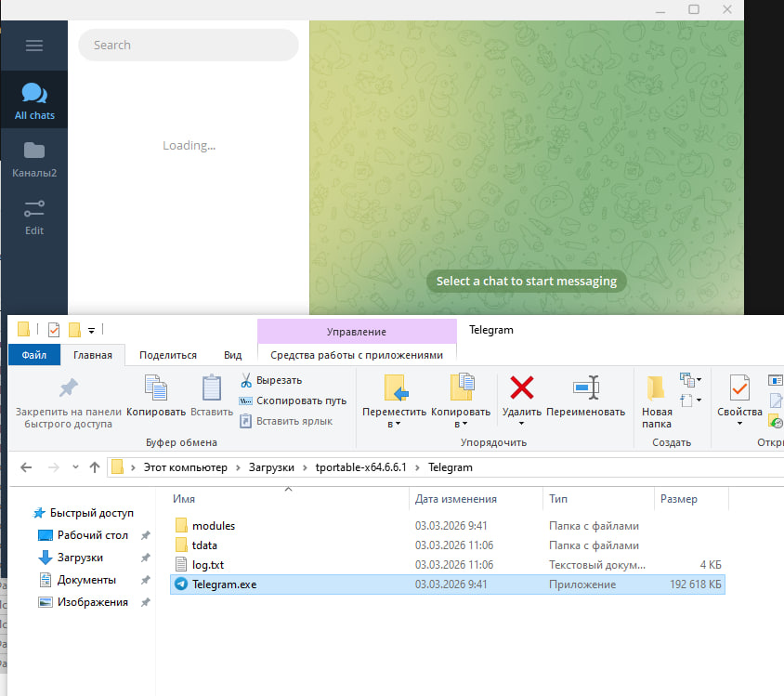Click Быстрый доступ in the navigation pane
Viewport: 784px width, 696px height.
pyautogui.click(x=83, y=513)
